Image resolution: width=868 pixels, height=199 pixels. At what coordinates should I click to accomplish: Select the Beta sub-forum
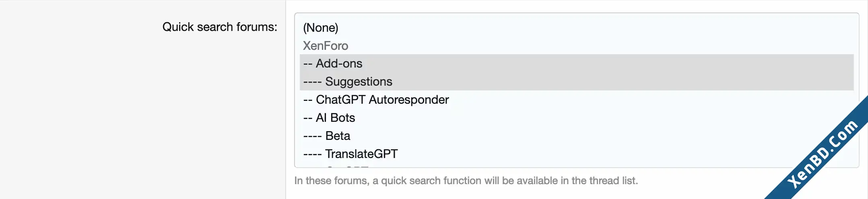[x=576, y=136]
